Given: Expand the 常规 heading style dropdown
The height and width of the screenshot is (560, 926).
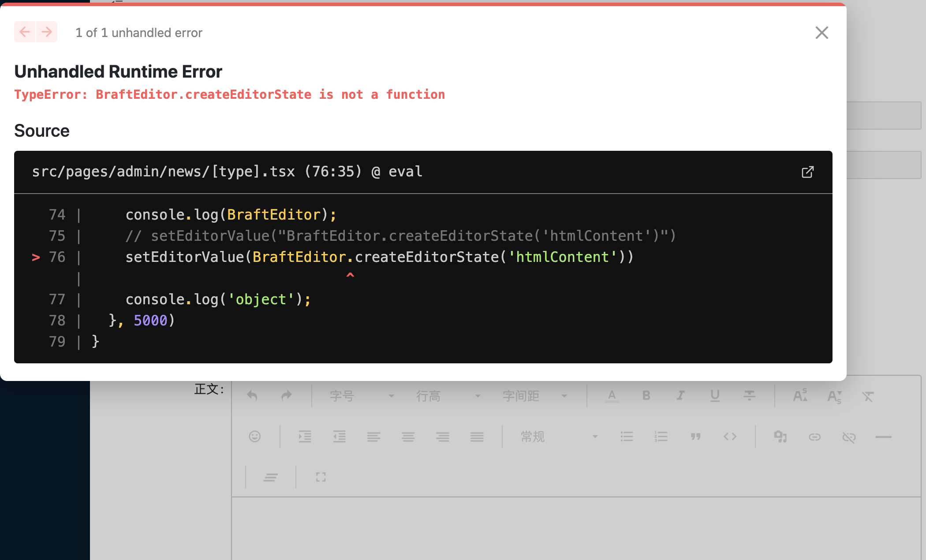Looking at the screenshot, I should 558,437.
